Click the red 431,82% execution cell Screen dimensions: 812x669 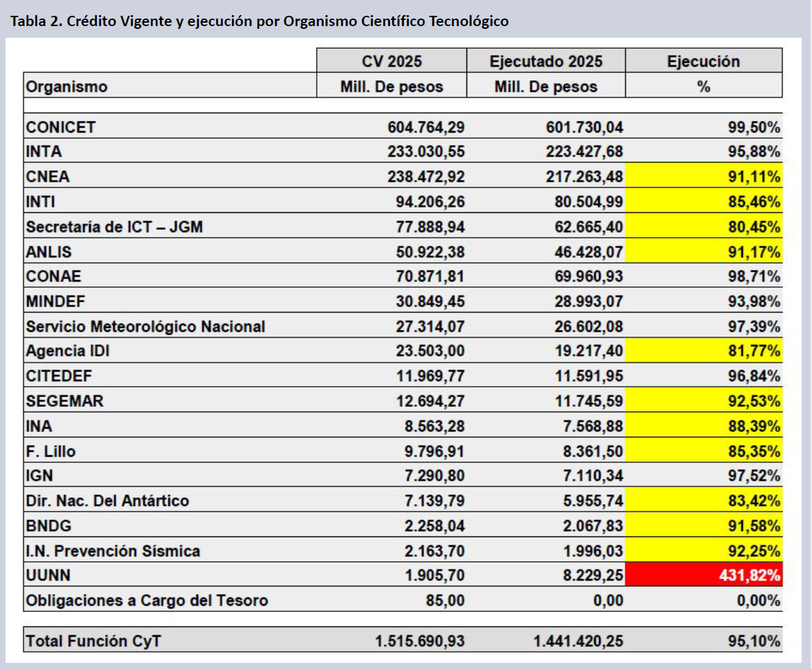pos(703,575)
